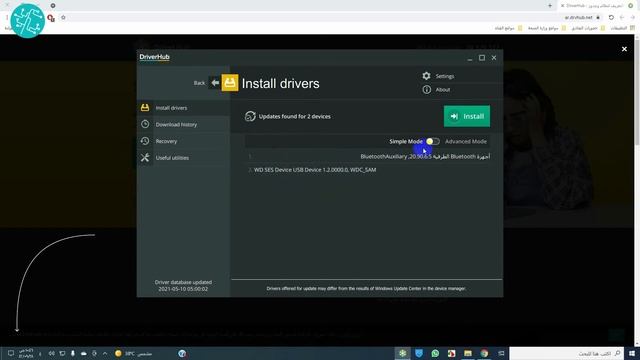The width and height of the screenshot is (640, 360).
Task: Open Install drivers sidebar label
Action: point(171,108)
